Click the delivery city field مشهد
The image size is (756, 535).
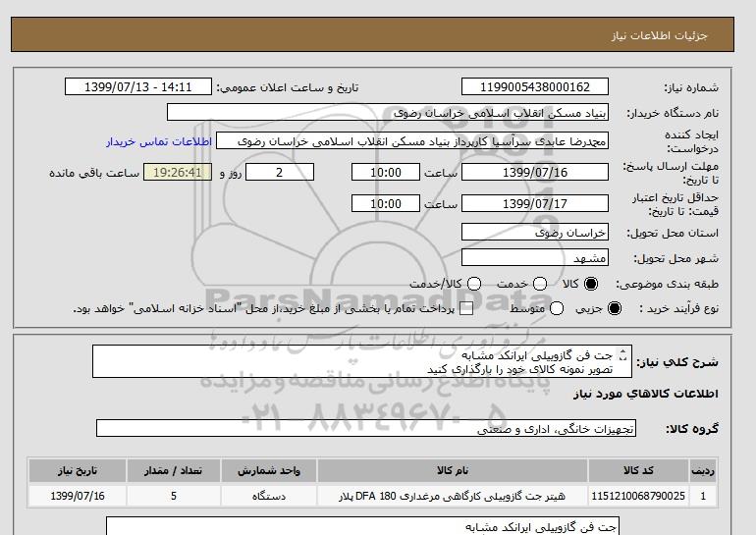click(x=535, y=257)
